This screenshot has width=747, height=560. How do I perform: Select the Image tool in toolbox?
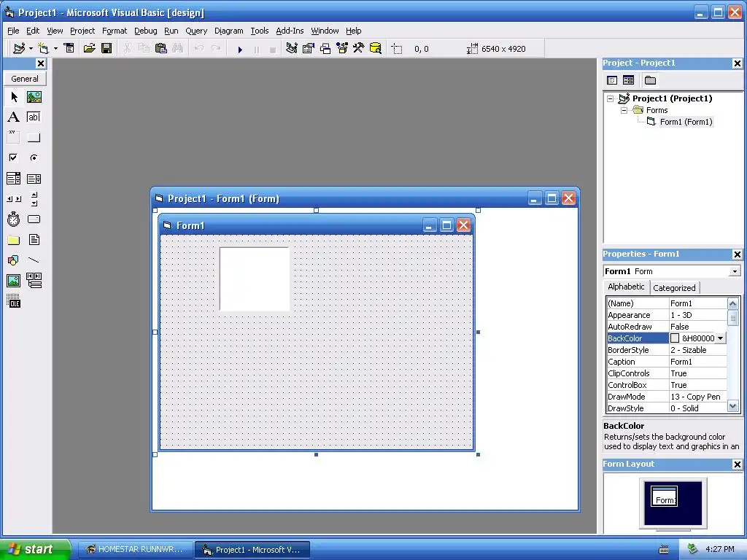tap(14, 281)
